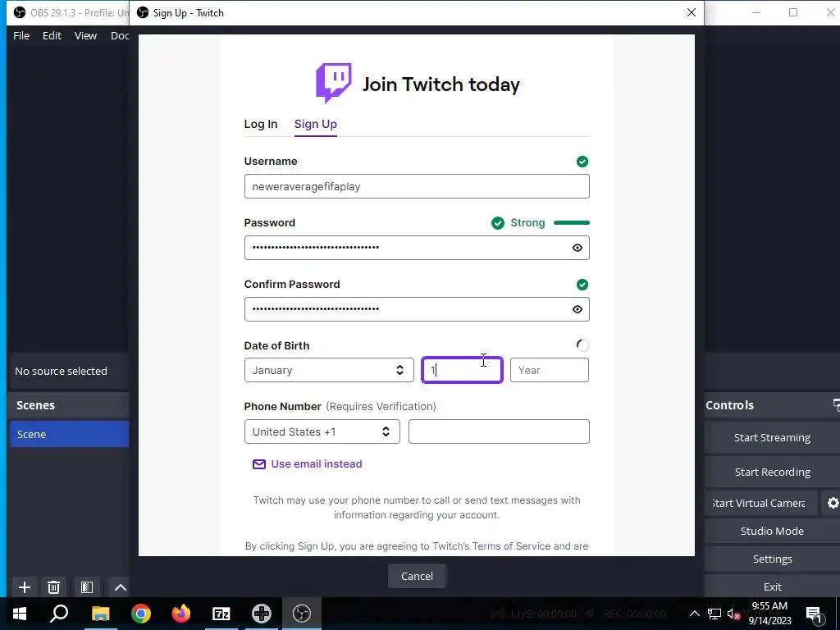Click the Password input field
The height and width of the screenshot is (630, 840).
point(417,248)
